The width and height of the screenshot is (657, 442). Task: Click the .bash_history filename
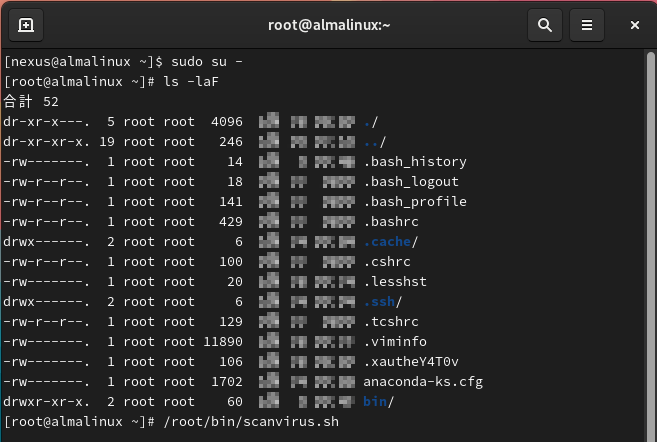pyautogui.click(x=415, y=162)
